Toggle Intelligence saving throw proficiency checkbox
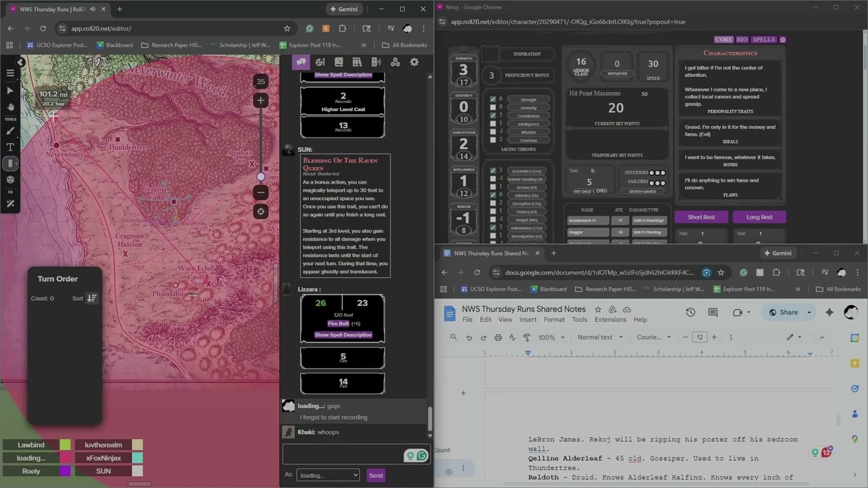This screenshot has height=488, width=868. tap(492, 124)
